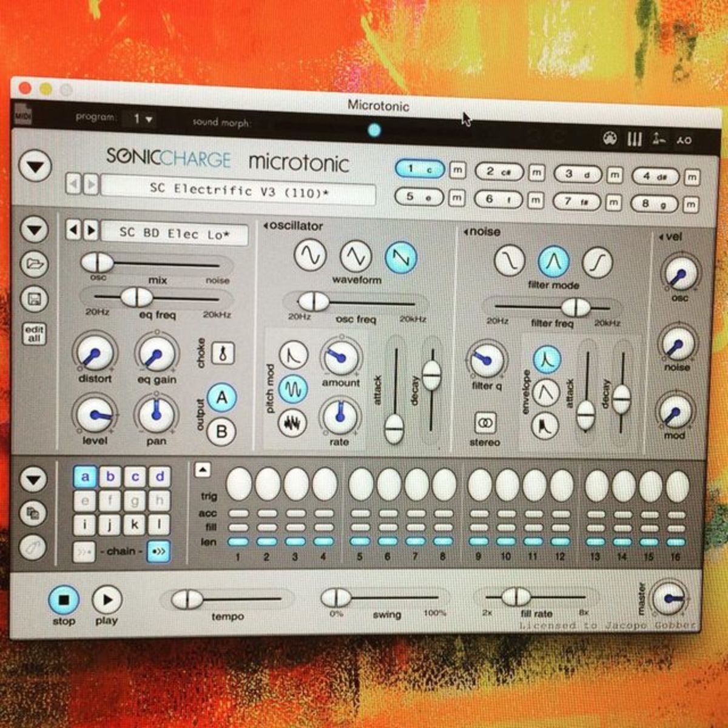The image size is (728, 728).
Task: Select pattern i
Action: (x=85, y=524)
